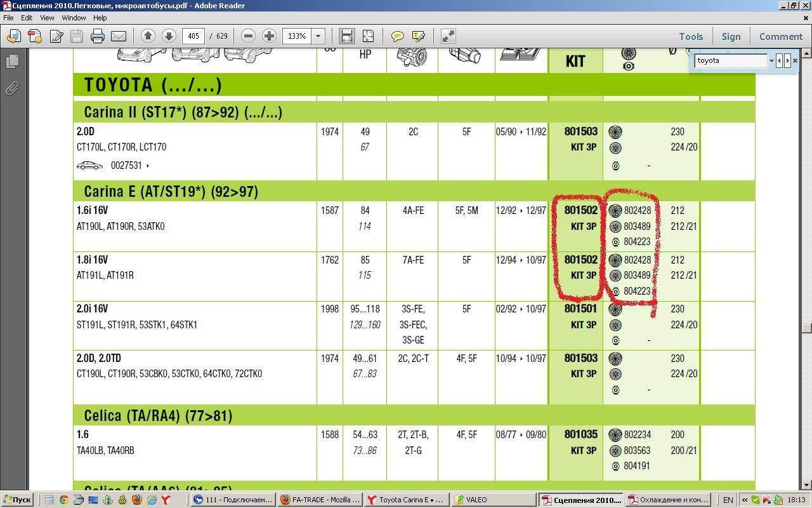Open the Comment pane
This screenshot has height=508, width=812.
(x=780, y=36)
